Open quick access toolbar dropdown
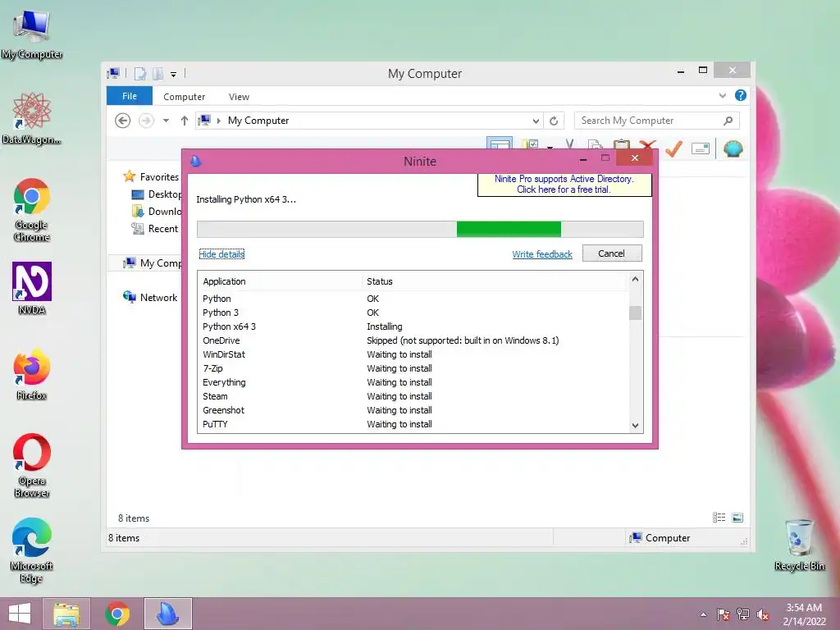Screen dimensions: 840x630 pos(174,75)
